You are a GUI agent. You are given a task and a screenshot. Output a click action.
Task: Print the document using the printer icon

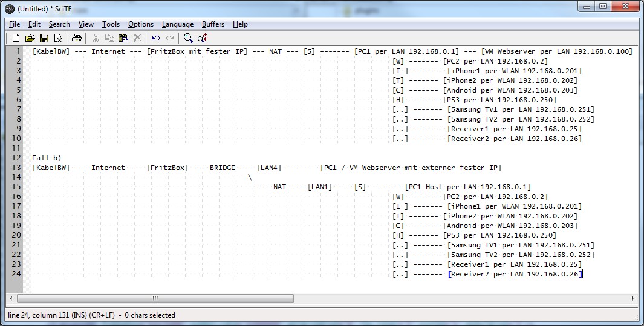pos(77,38)
